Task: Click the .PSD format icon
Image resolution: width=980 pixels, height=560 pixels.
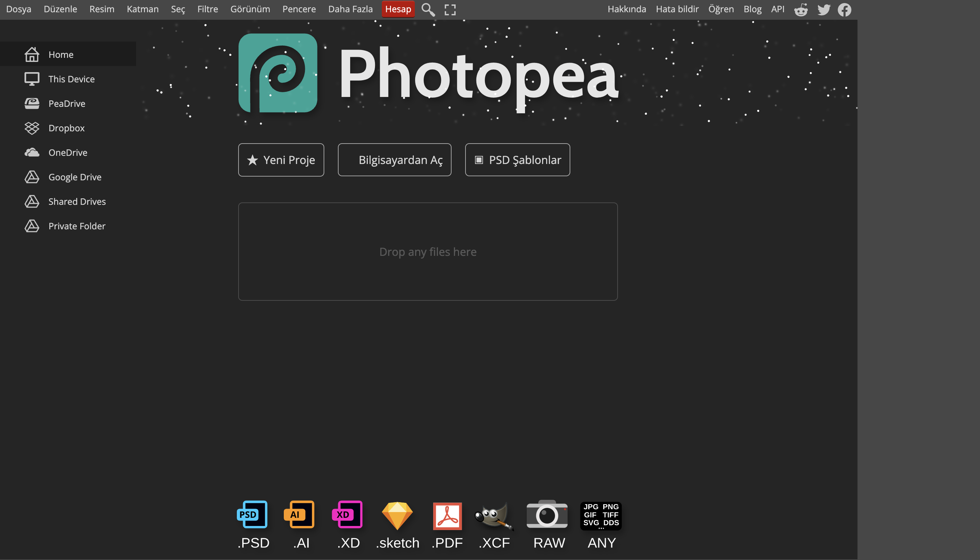Action: (253, 515)
